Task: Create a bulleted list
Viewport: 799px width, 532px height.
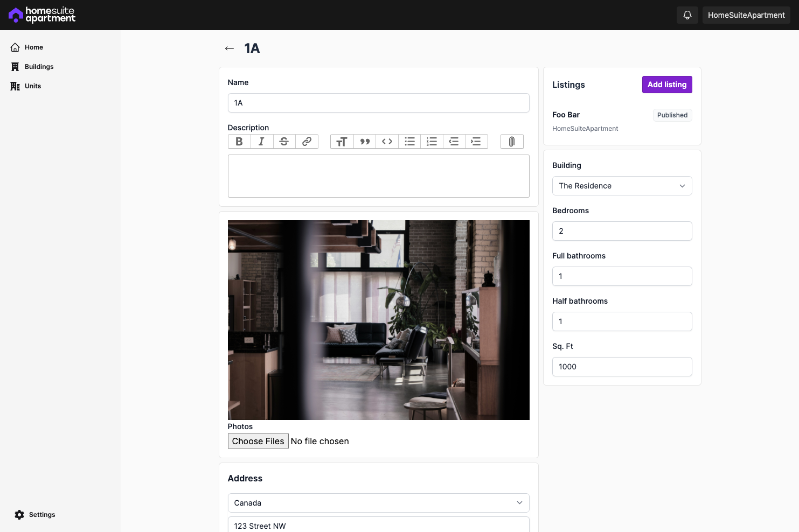Action: pyautogui.click(x=410, y=142)
